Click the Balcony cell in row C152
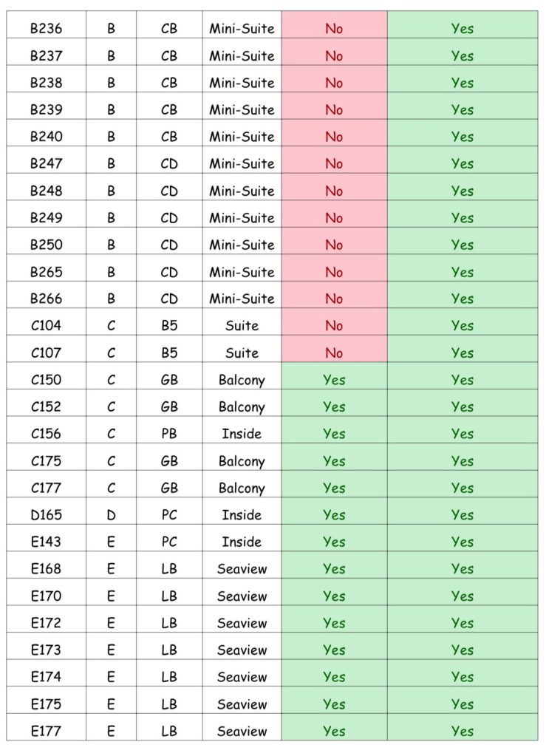 pyautogui.click(x=242, y=407)
